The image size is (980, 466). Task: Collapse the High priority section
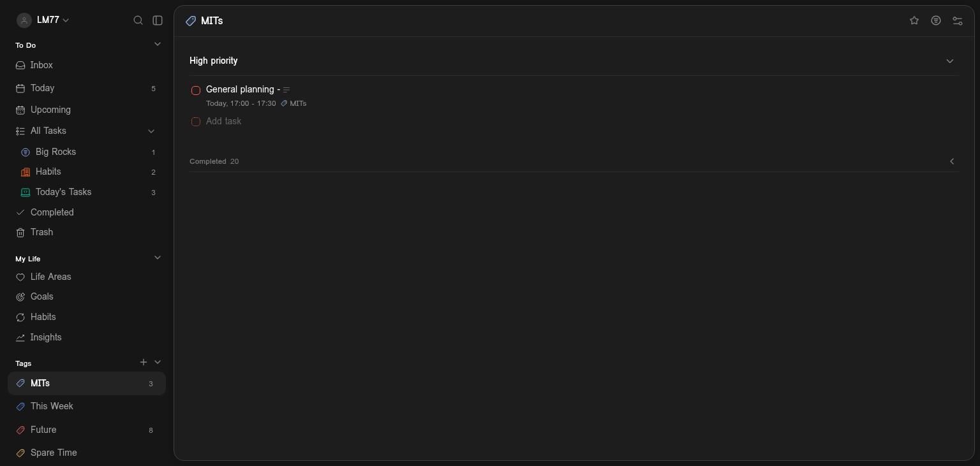click(x=950, y=61)
